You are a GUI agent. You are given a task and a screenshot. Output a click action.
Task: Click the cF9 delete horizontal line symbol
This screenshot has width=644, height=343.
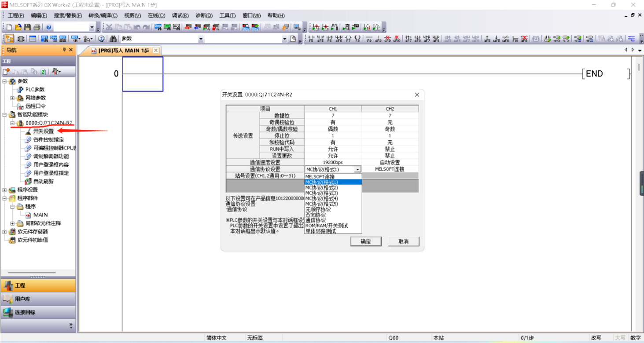[x=387, y=39]
